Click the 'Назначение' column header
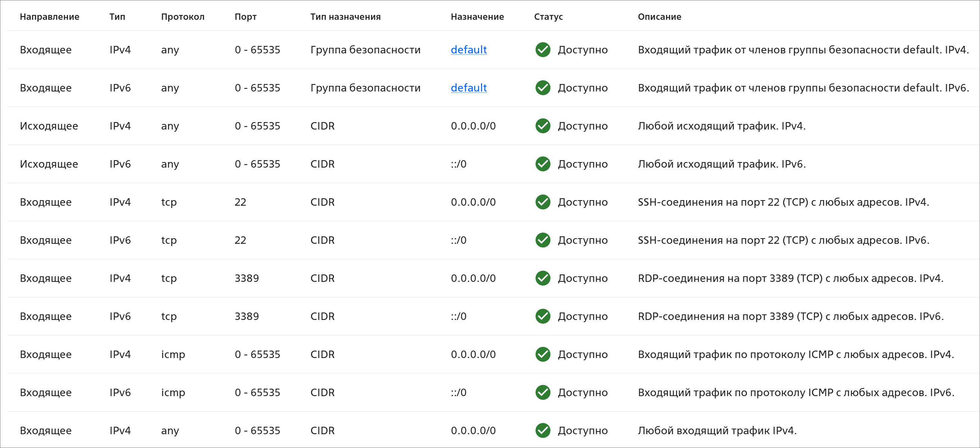The width and height of the screenshot is (980, 448). pyautogui.click(x=477, y=17)
